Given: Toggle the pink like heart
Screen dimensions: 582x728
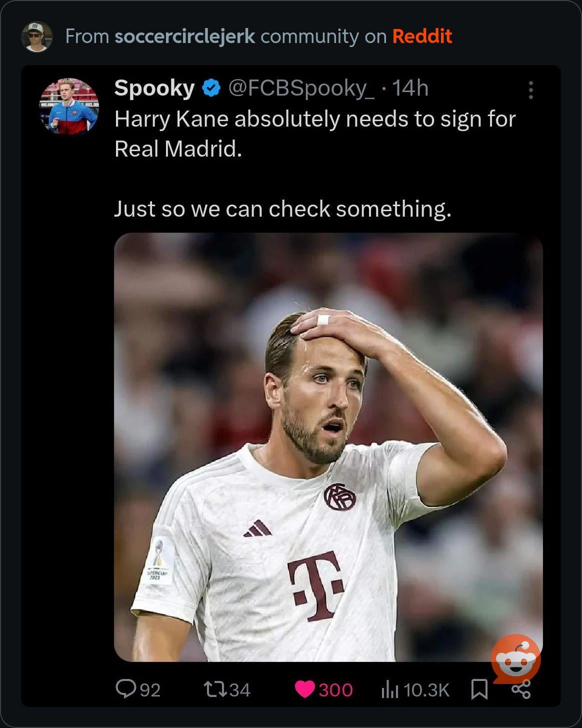Looking at the screenshot, I should [304, 689].
